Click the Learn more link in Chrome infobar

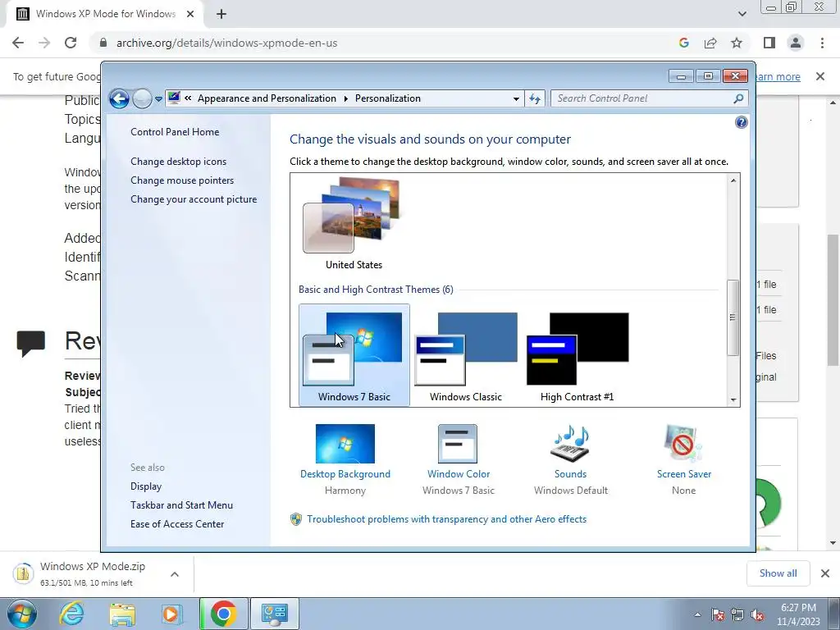[778, 76]
